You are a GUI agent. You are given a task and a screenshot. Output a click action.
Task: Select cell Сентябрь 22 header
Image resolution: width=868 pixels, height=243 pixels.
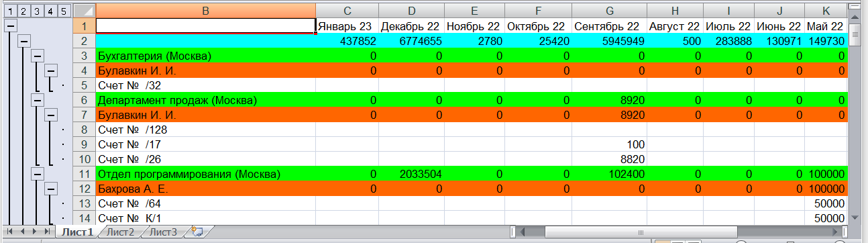click(609, 26)
